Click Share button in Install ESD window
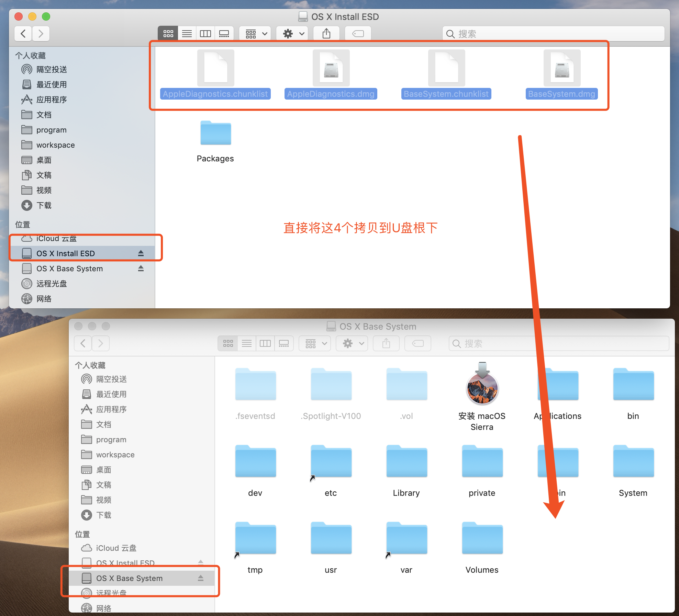 pyautogui.click(x=326, y=34)
